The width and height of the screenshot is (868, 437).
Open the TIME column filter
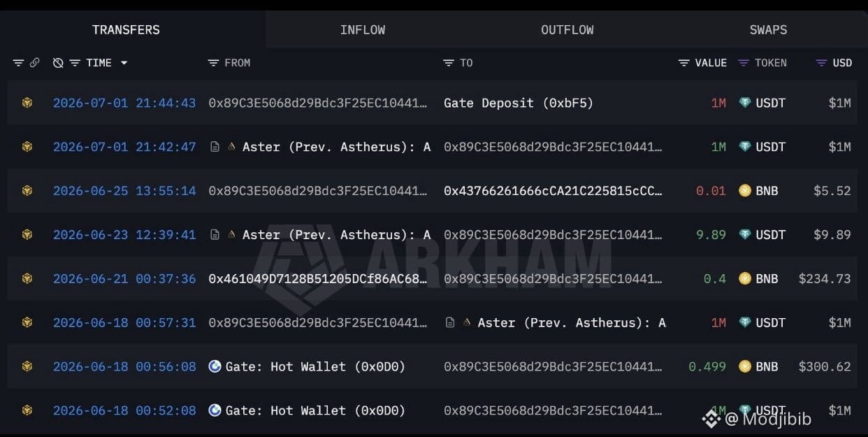(x=75, y=63)
